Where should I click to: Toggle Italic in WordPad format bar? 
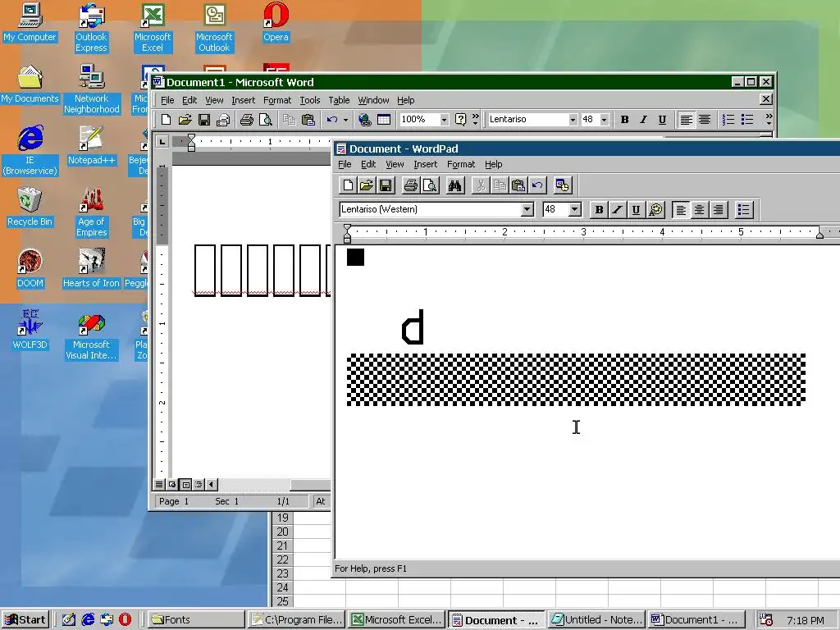pyautogui.click(x=617, y=209)
